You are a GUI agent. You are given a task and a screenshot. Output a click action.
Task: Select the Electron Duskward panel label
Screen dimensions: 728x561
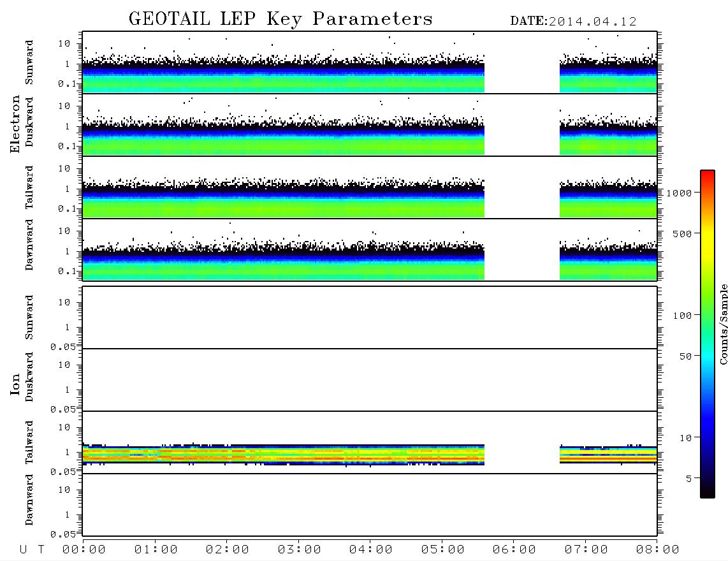[x=29, y=122]
